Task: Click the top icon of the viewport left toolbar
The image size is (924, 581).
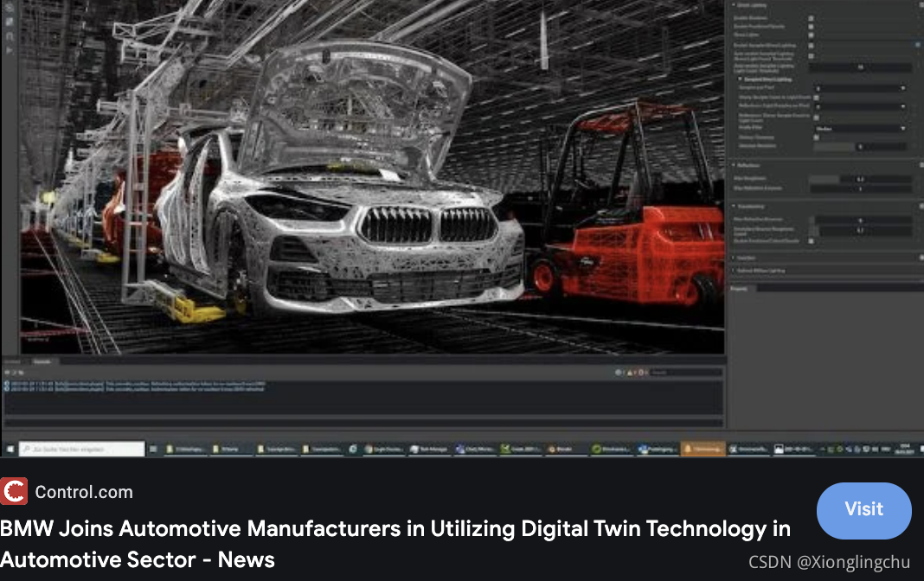Action: pos(10,7)
